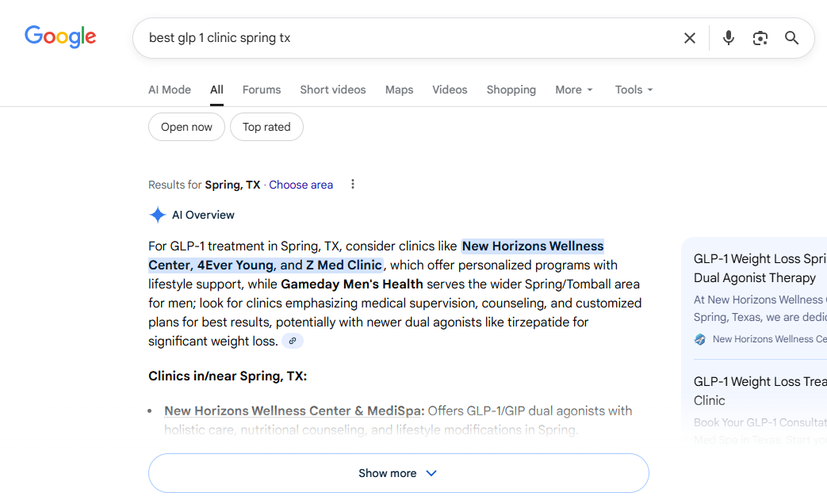The width and height of the screenshot is (827, 504).
Task: Open the Maps tab
Action: 400,90
